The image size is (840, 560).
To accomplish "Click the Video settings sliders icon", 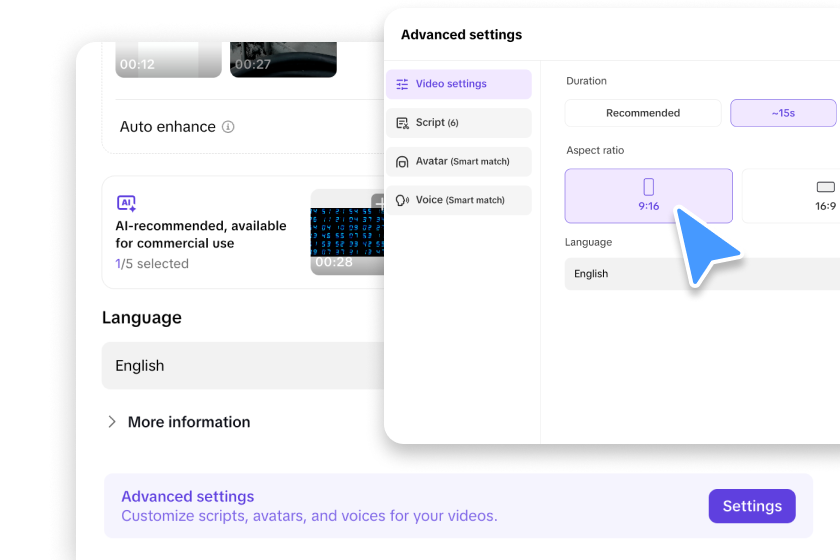I will tap(402, 84).
